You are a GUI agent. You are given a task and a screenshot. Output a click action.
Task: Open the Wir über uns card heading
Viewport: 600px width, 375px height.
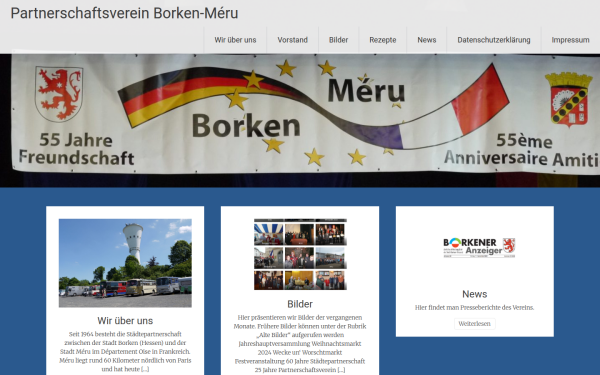click(125, 321)
